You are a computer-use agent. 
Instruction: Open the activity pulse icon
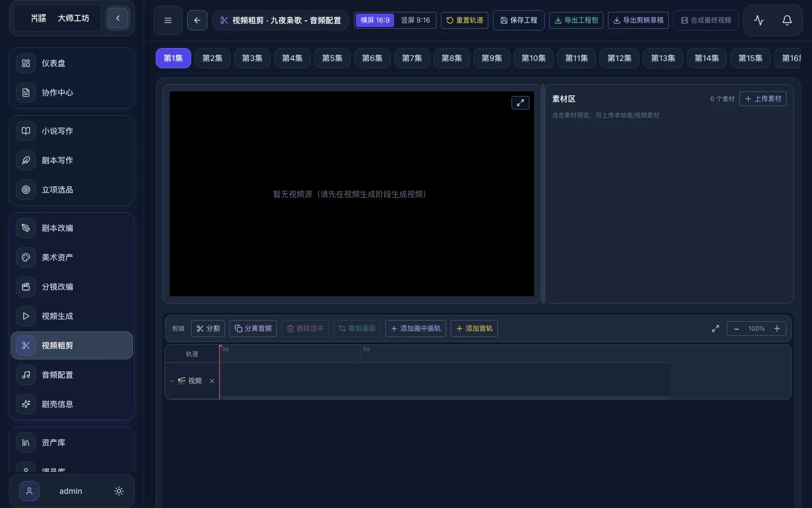pyautogui.click(x=759, y=20)
